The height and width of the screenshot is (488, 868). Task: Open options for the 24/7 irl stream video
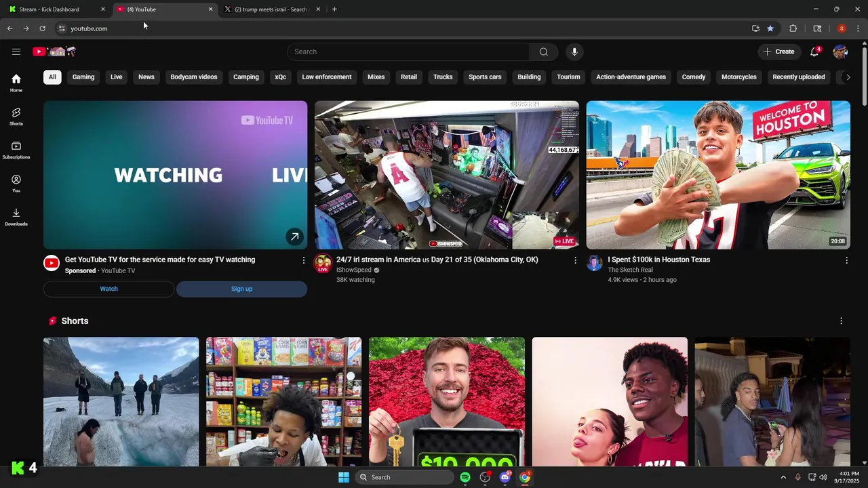coord(575,260)
